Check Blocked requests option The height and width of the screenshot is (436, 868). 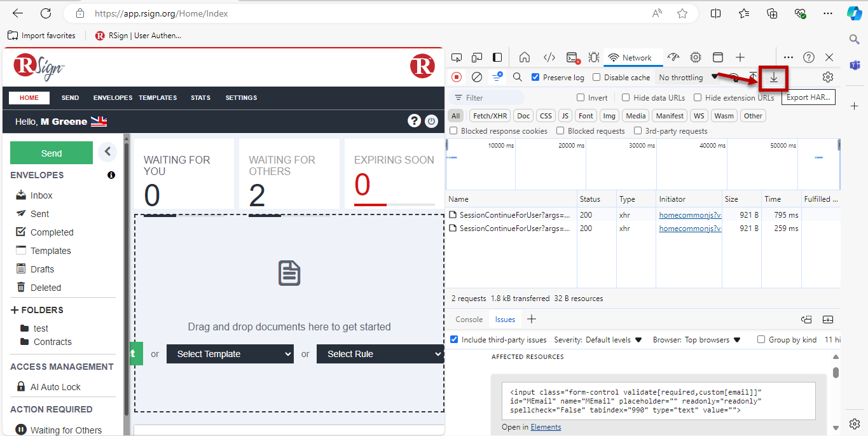(560, 130)
